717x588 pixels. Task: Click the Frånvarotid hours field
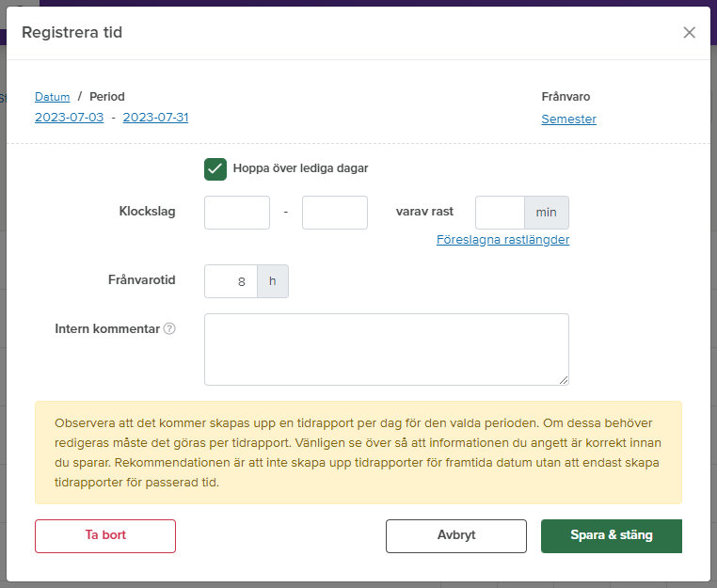(x=231, y=281)
